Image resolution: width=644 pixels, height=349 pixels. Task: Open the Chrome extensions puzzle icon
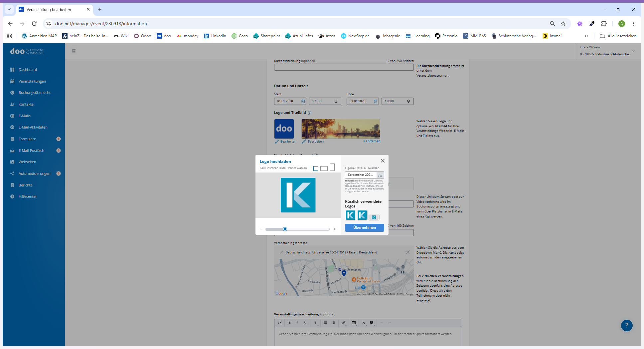(x=604, y=24)
